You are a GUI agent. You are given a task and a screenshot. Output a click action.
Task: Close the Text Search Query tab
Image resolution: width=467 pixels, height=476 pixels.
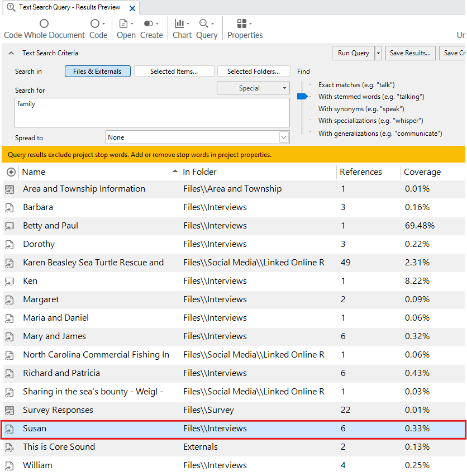click(x=132, y=8)
